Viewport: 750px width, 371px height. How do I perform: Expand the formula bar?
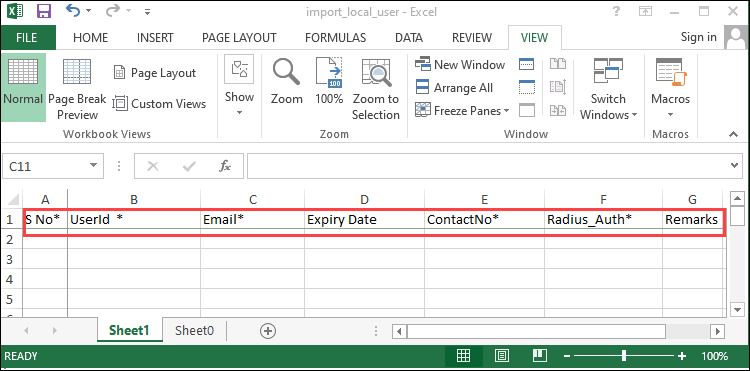pos(735,165)
